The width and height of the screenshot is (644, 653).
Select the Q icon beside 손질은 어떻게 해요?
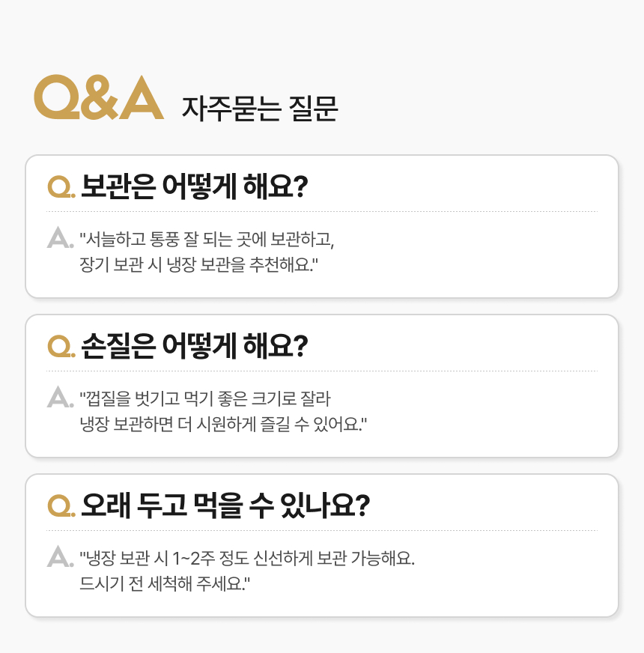(x=61, y=346)
